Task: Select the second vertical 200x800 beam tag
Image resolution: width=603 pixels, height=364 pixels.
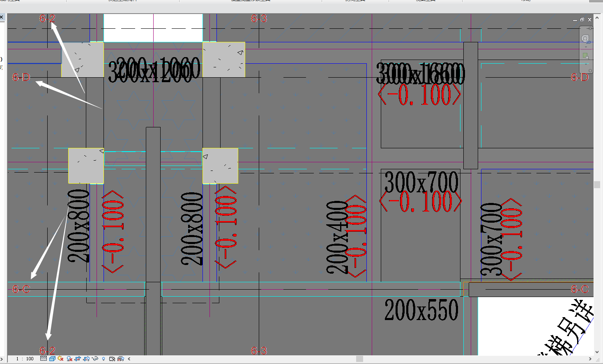Action: (192, 228)
